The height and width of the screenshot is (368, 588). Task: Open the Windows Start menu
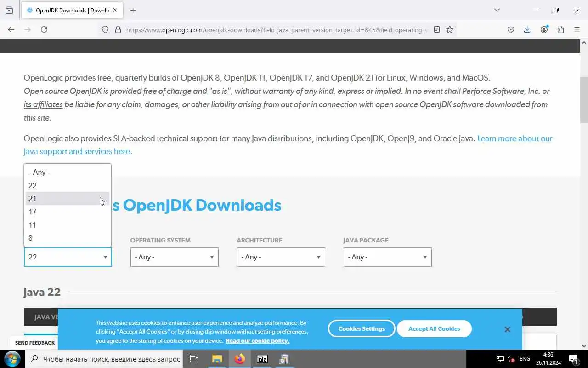12,359
